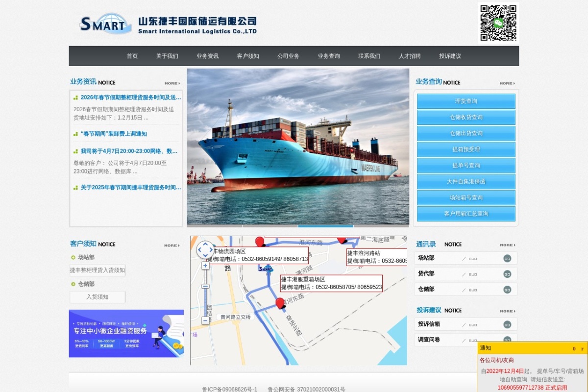The height and width of the screenshot is (392, 588).
Task: Navigate to 联系我们 page
Action: point(369,56)
